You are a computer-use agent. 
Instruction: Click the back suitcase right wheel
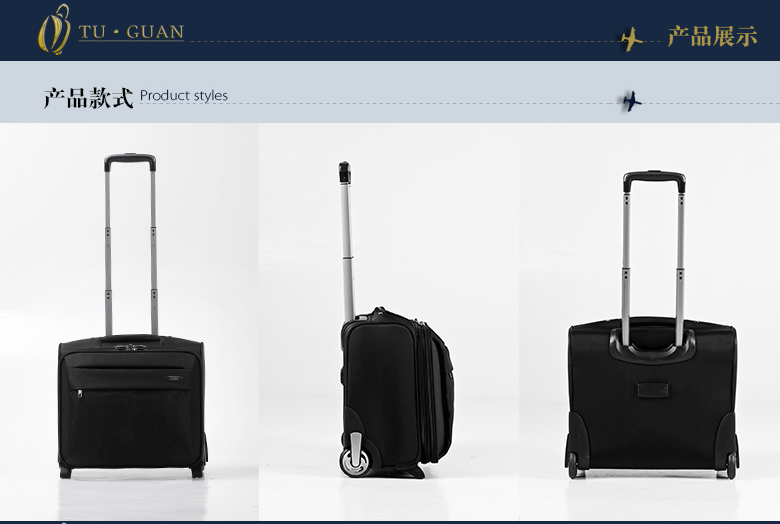tap(731, 465)
